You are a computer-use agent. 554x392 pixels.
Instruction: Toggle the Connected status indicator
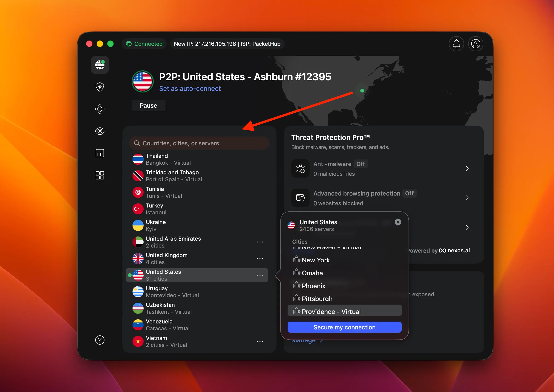[x=144, y=44]
